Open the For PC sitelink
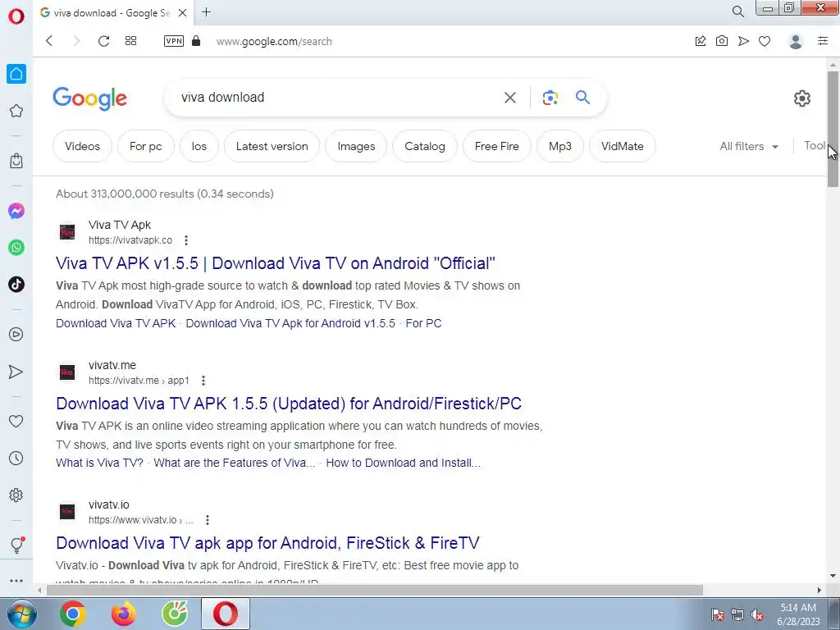 tap(424, 323)
